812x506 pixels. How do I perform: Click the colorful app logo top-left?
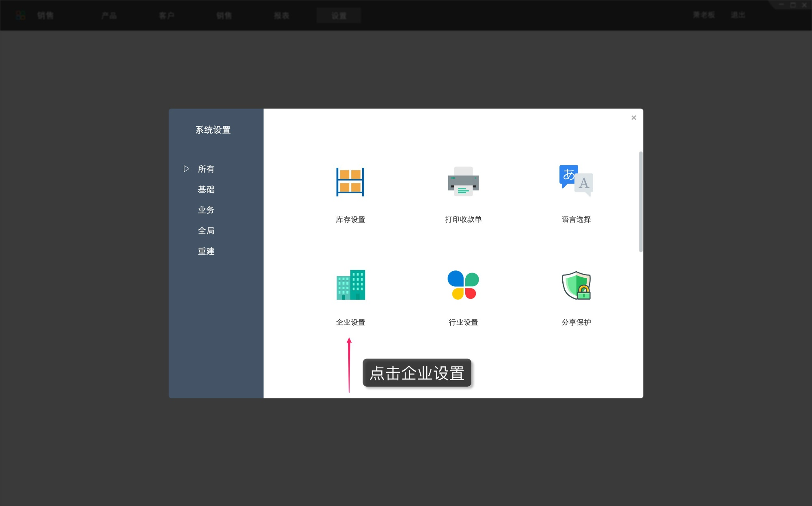pos(21,15)
